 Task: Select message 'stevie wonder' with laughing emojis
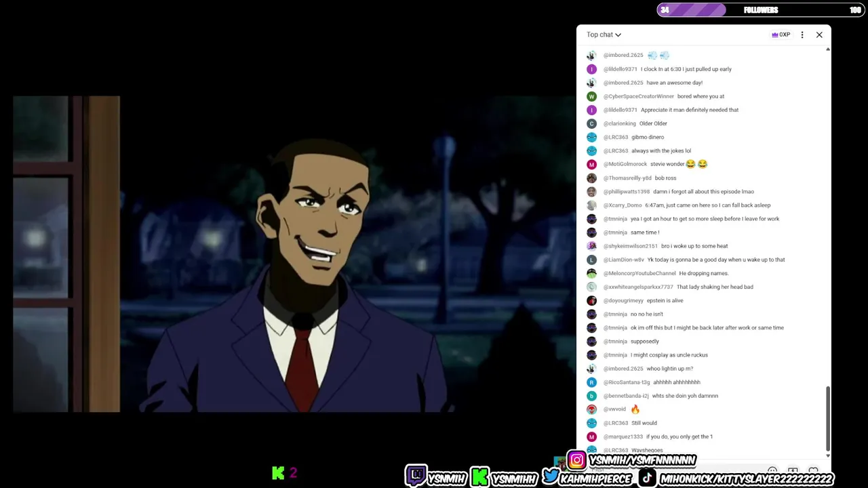(679, 164)
